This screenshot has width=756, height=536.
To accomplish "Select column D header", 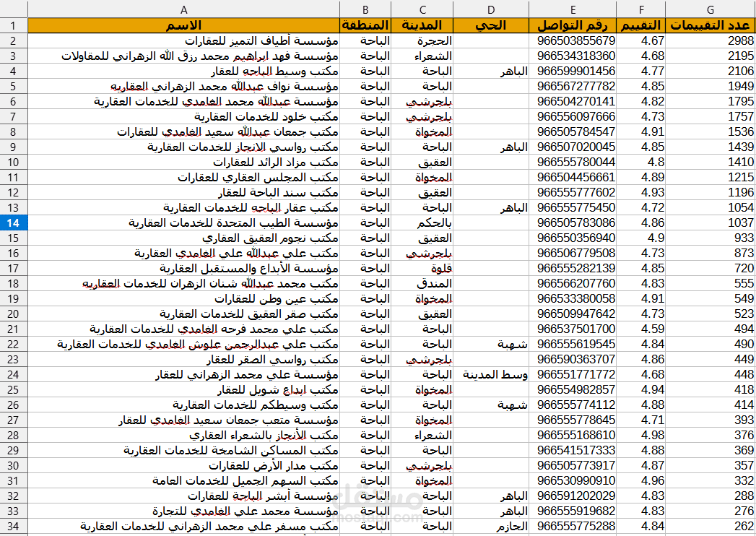I will coord(491,9).
